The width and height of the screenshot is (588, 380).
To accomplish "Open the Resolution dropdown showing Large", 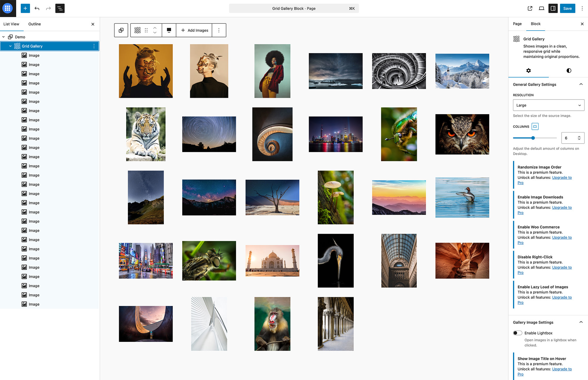I will pos(548,105).
